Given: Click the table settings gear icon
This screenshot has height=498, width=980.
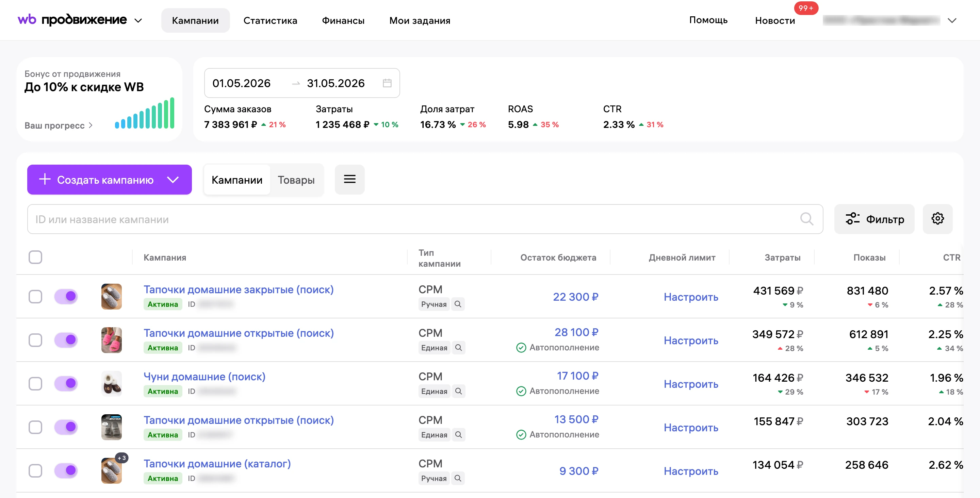Looking at the screenshot, I should tap(937, 219).
